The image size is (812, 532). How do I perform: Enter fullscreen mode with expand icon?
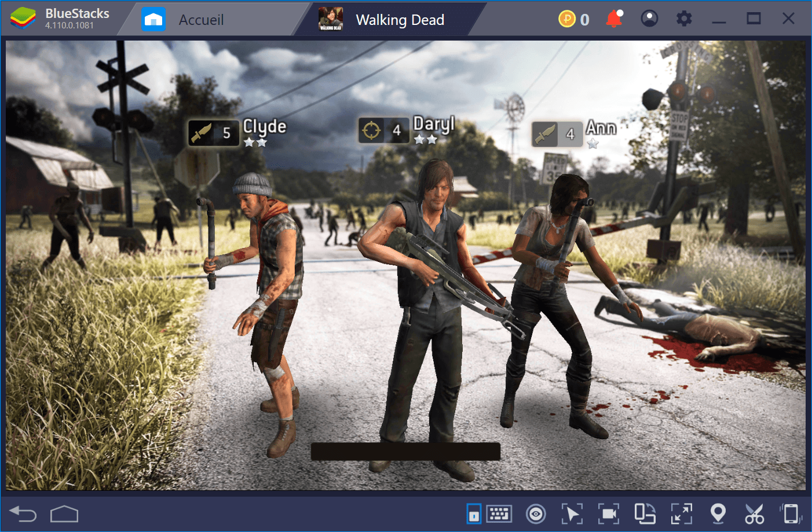pos(682,513)
